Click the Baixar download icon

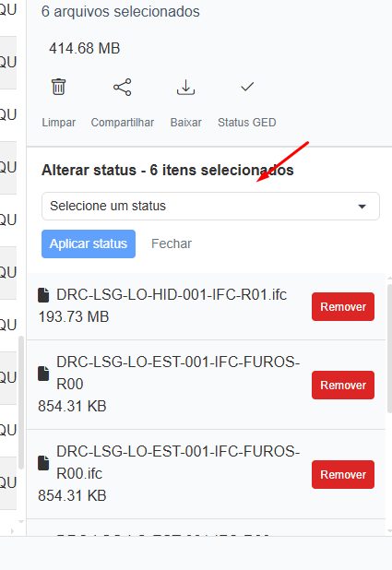coord(185,88)
